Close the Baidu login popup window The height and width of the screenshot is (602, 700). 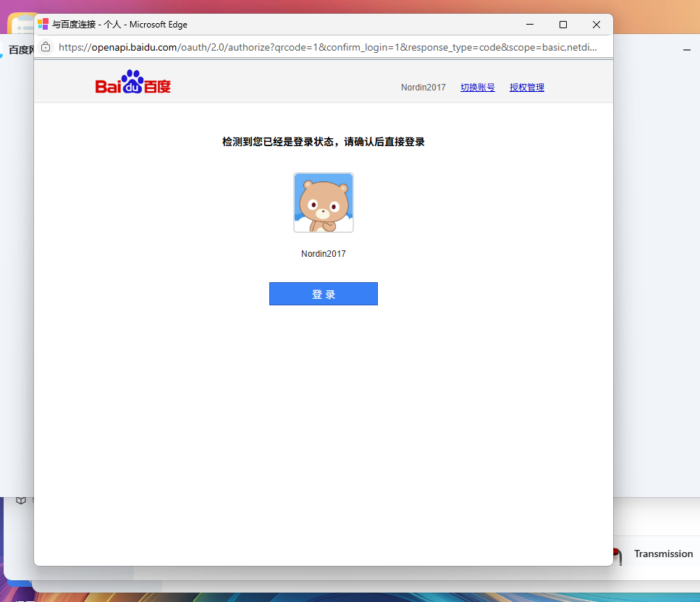click(596, 25)
